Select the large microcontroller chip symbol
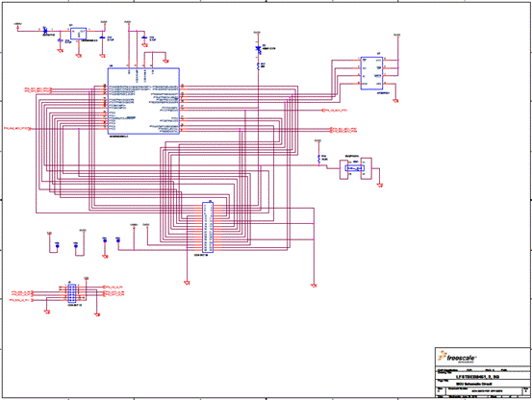The width and height of the screenshot is (532, 400). point(143,101)
